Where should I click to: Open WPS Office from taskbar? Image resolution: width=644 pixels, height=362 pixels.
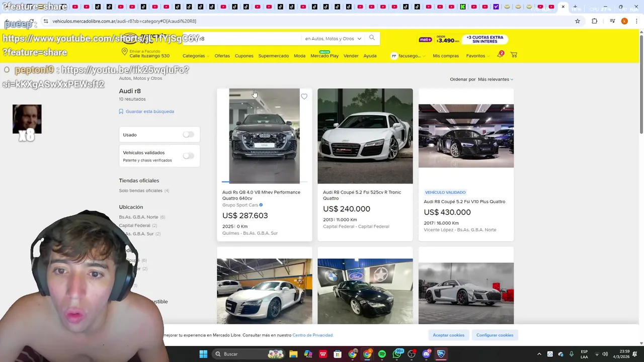pyautogui.click(x=323, y=354)
